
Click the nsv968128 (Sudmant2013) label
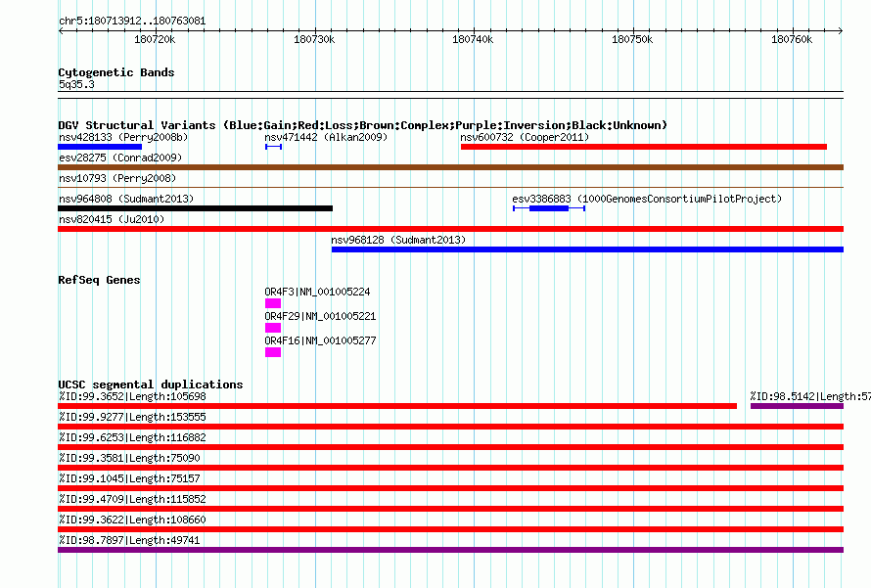pyautogui.click(x=398, y=240)
